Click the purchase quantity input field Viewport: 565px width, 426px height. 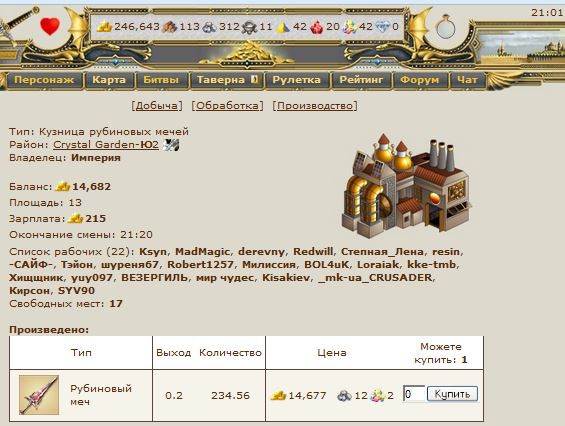413,394
